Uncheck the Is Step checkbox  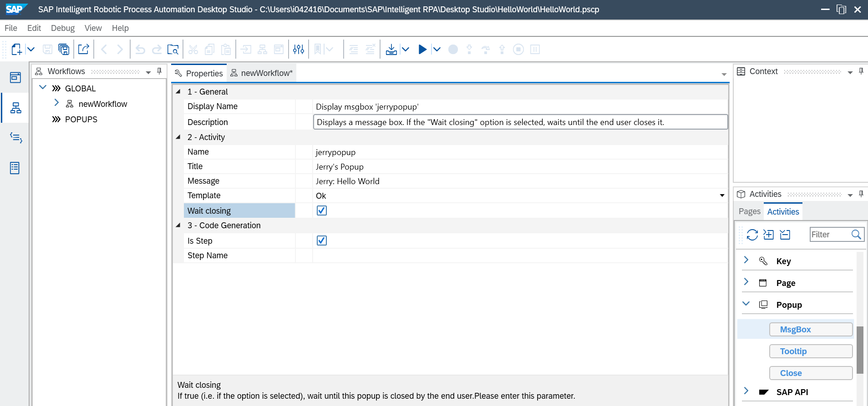322,241
